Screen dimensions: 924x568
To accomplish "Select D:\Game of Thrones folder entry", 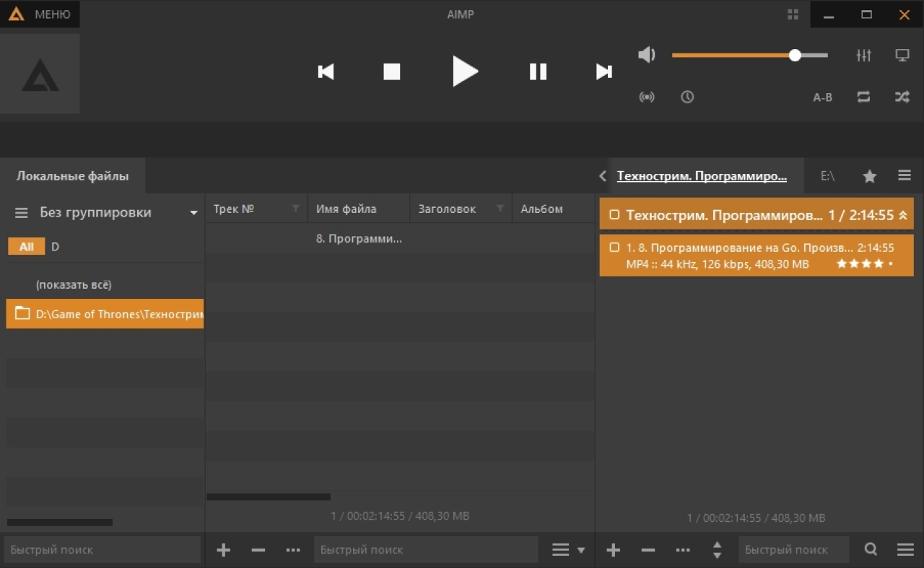I will 105,314.
